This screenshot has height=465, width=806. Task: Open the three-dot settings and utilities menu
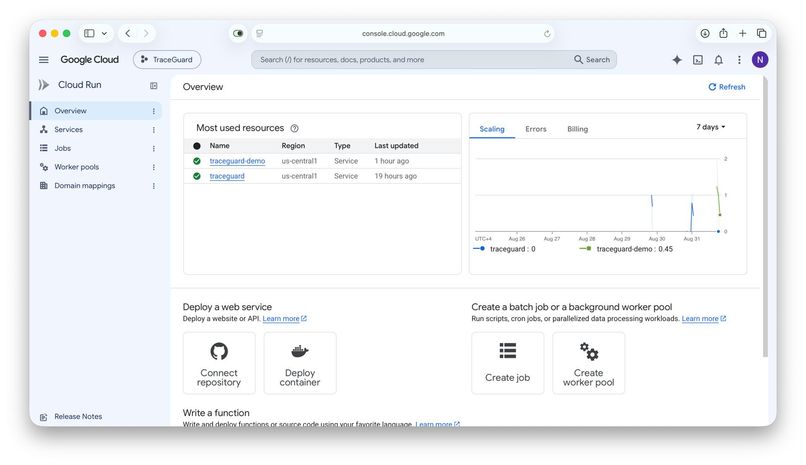(739, 60)
